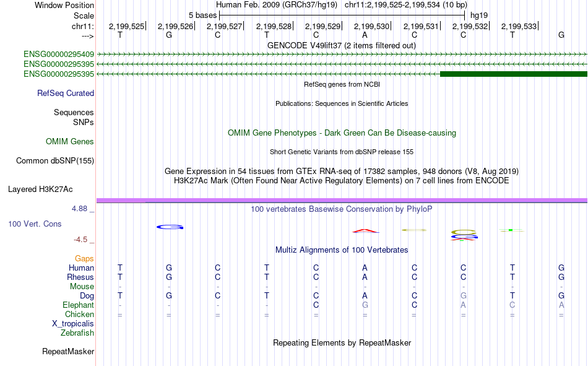588x366 pixels.
Task: Click the blue G conservation logo letter
Action: coord(170,227)
